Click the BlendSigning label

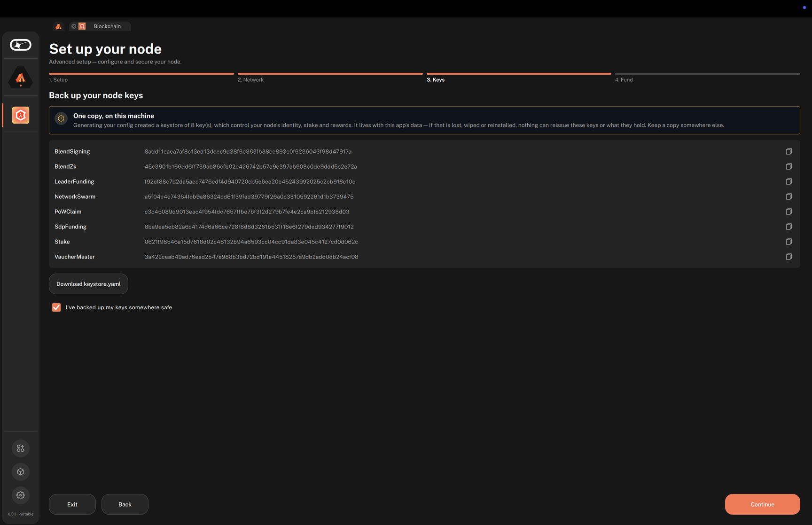coord(72,151)
